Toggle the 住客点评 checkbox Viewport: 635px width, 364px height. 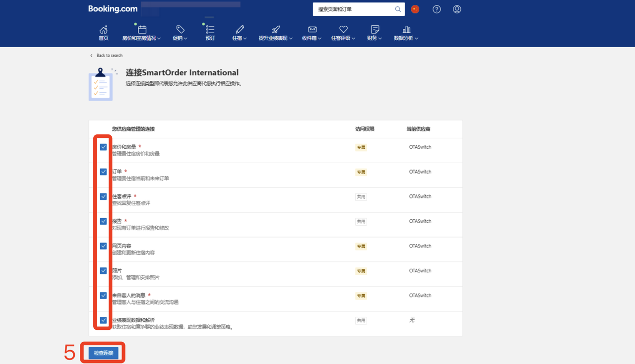(x=103, y=196)
